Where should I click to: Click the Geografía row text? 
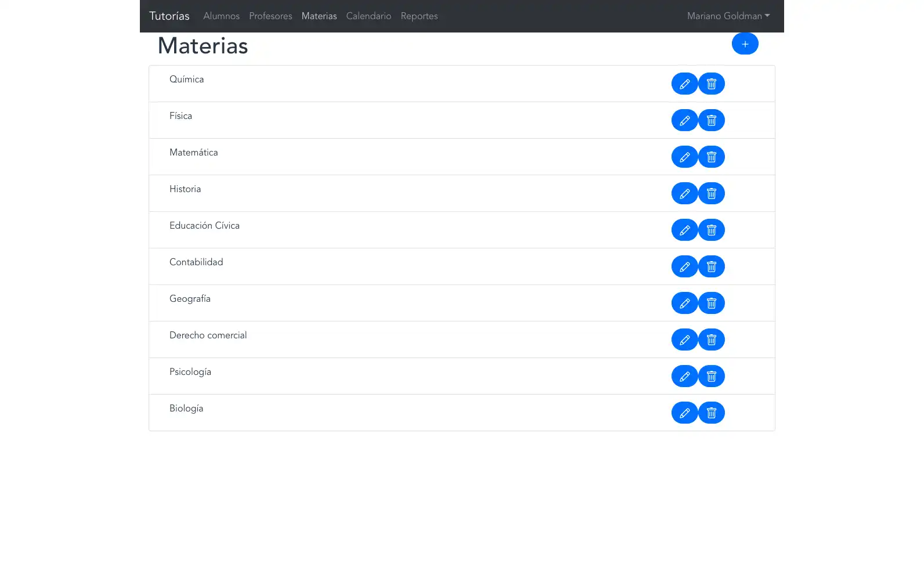pos(190,299)
